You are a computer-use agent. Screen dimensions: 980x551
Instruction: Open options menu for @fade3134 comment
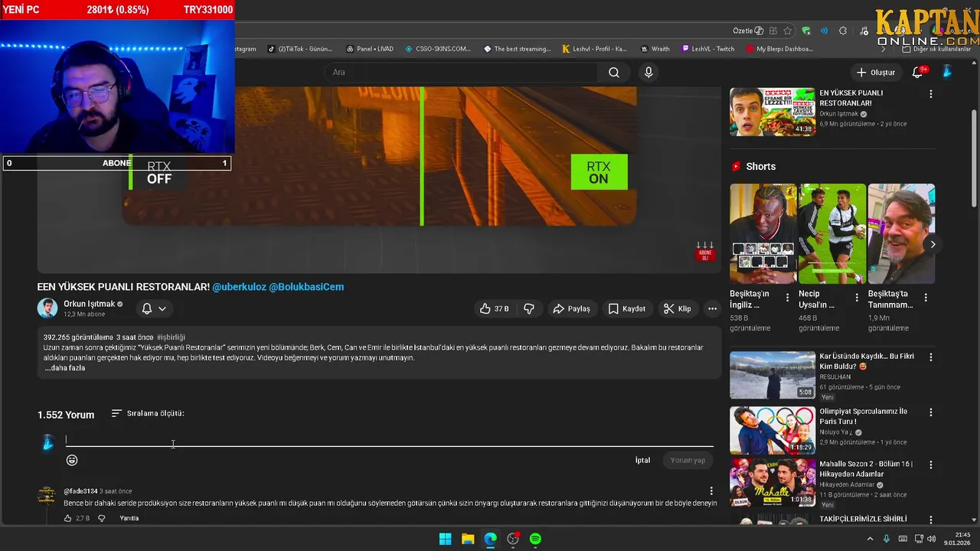click(711, 491)
